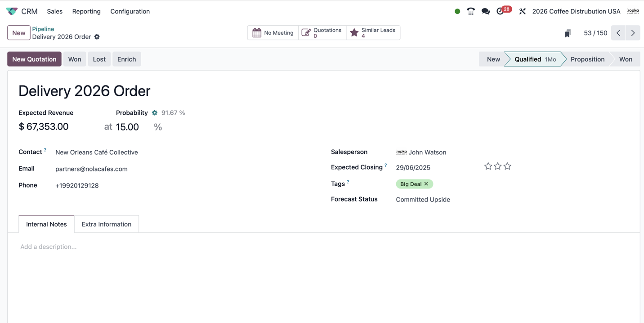Open the Sales menu
Screen dimensions: 644x323
tap(55, 11)
